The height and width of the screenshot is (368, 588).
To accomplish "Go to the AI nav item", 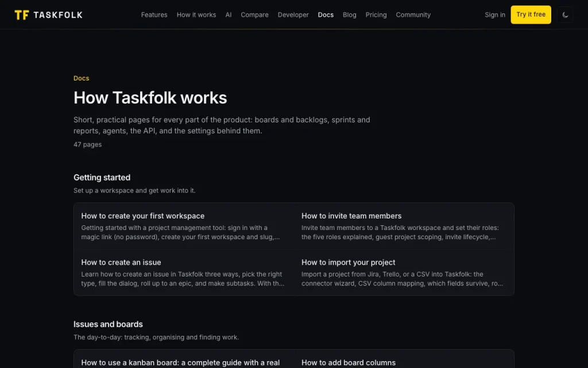I will click(229, 14).
